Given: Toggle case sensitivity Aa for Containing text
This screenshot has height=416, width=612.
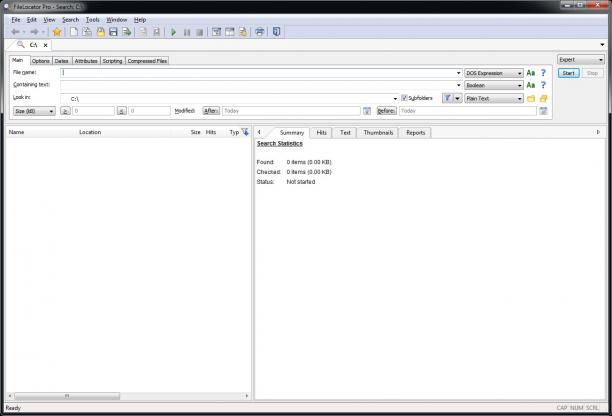Looking at the screenshot, I should tap(530, 85).
